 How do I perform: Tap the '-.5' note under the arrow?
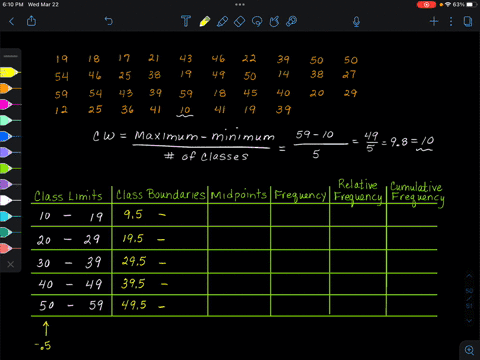point(43,346)
